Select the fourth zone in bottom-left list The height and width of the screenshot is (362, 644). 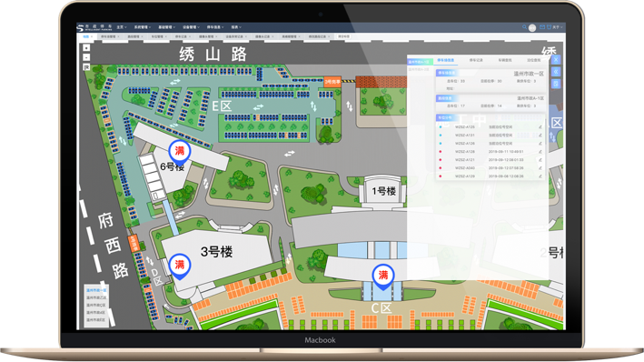pyautogui.click(x=96, y=313)
